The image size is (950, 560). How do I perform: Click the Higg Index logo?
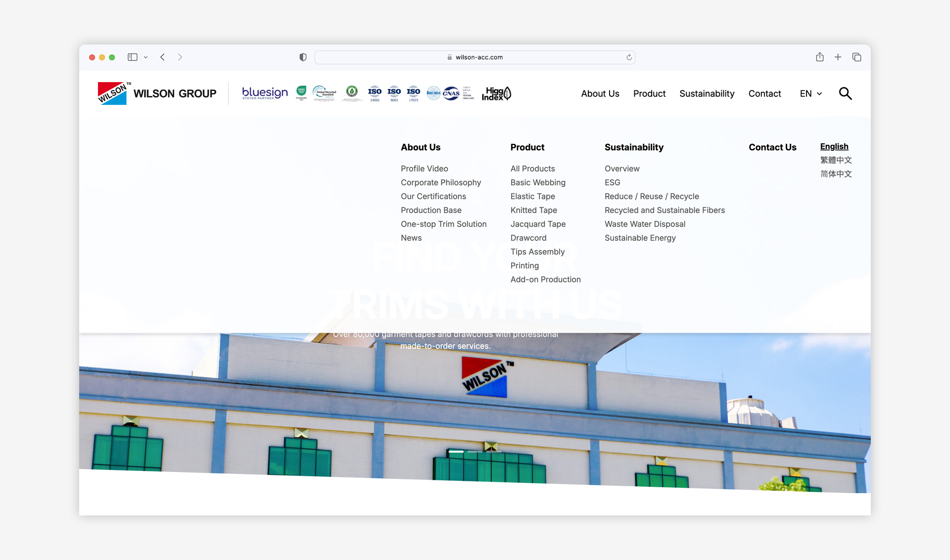click(496, 93)
